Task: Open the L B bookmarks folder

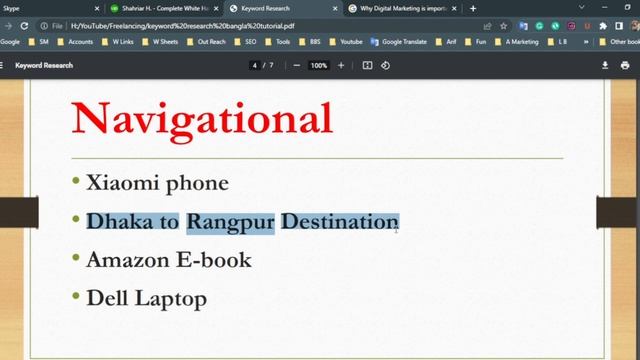Action: click(x=558, y=42)
